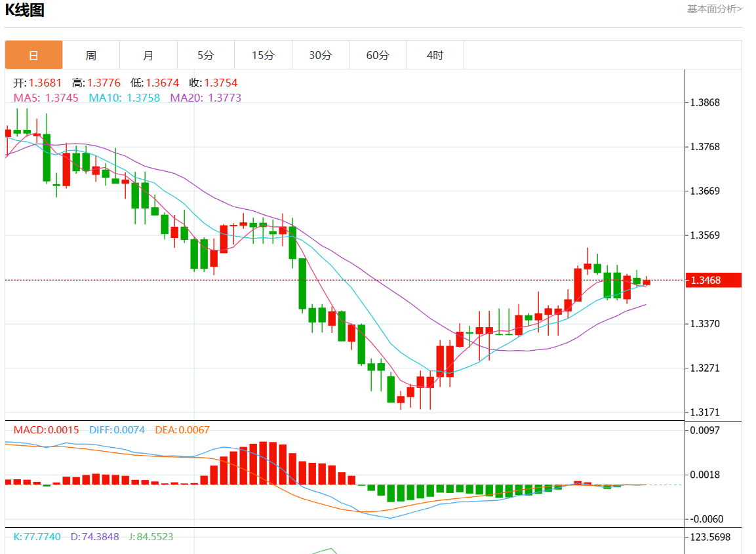
Task: Open the 30分 interval tab
Action: click(321, 55)
